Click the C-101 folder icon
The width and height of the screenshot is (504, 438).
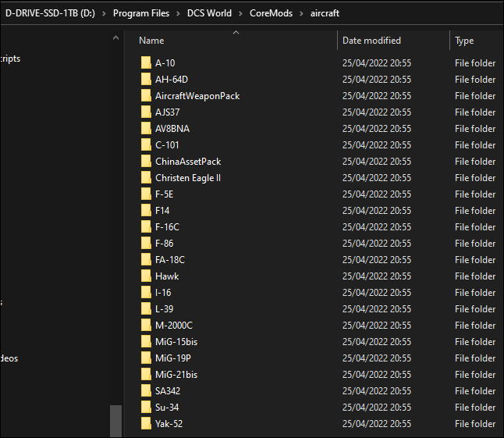(146, 144)
